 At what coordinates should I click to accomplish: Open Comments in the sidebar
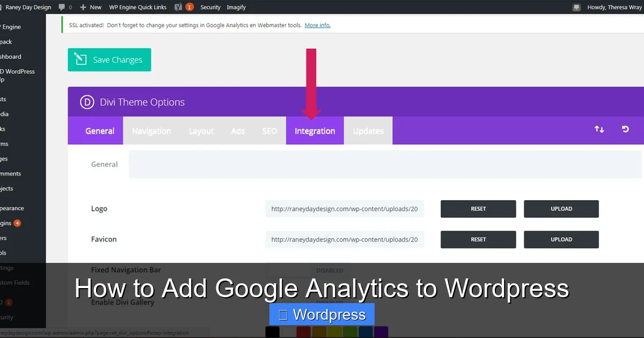[11, 173]
